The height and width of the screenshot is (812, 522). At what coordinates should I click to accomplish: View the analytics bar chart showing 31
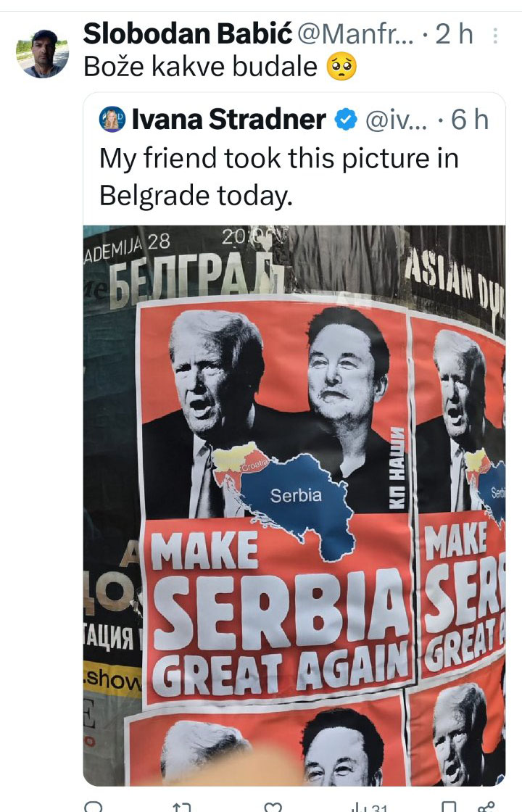[369, 807]
